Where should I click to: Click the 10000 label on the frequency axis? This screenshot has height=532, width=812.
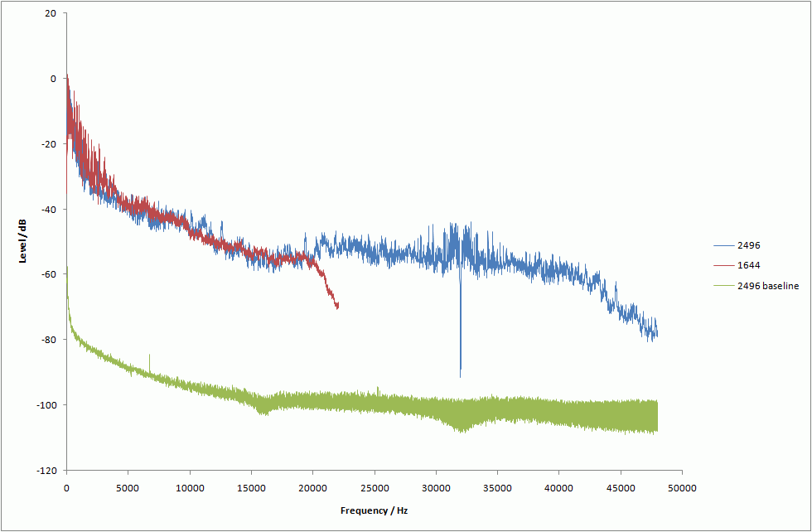click(x=190, y=487)
